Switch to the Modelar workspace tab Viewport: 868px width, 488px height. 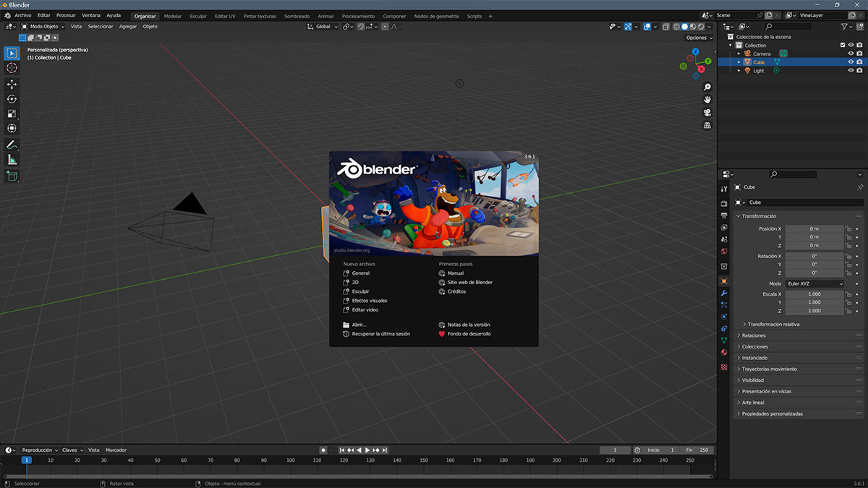coord(173,16)
